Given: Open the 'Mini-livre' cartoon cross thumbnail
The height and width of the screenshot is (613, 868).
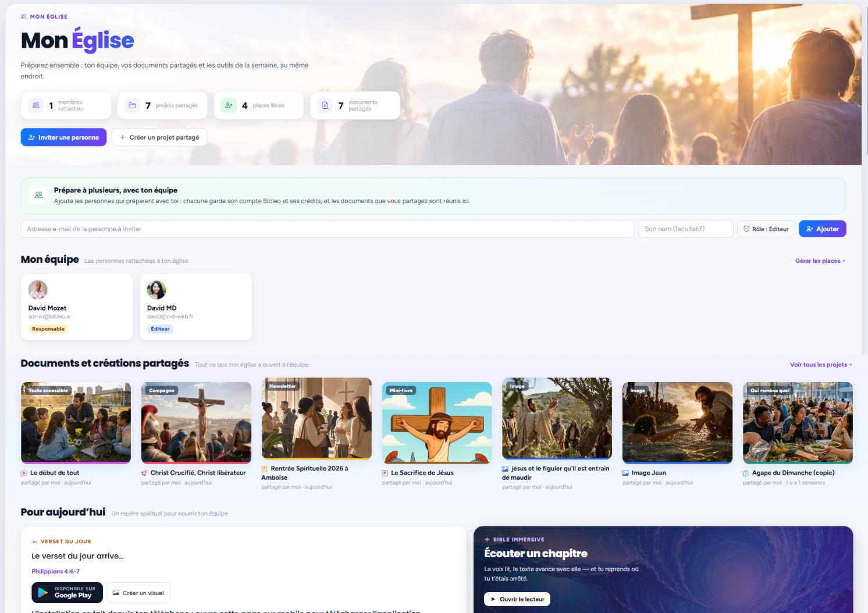Looking at the screenshot, I should pos(437,423).
